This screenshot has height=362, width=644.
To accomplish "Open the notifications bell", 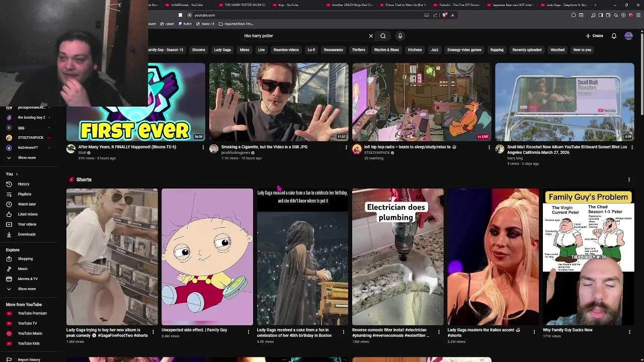I will [x=614, y=36].
